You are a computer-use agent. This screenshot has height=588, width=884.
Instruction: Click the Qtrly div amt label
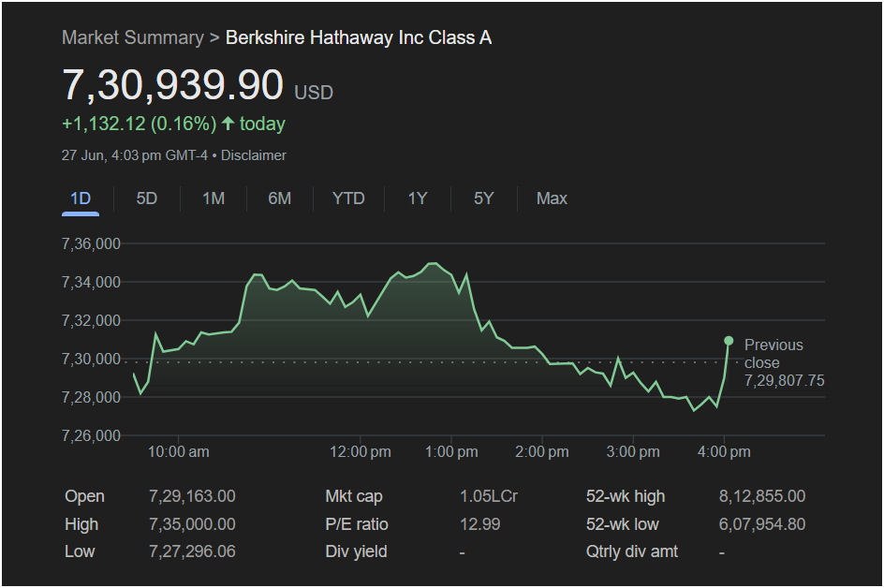(632, 551)
